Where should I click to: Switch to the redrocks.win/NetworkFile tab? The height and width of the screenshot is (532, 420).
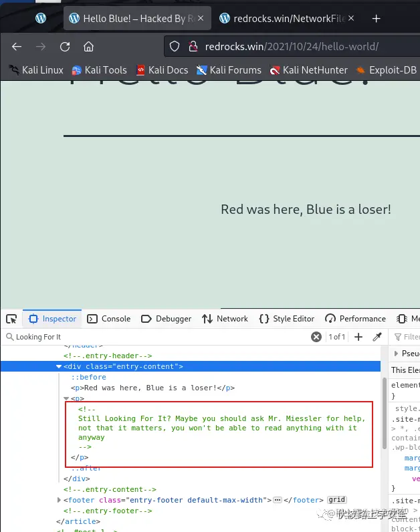[287, 18]
